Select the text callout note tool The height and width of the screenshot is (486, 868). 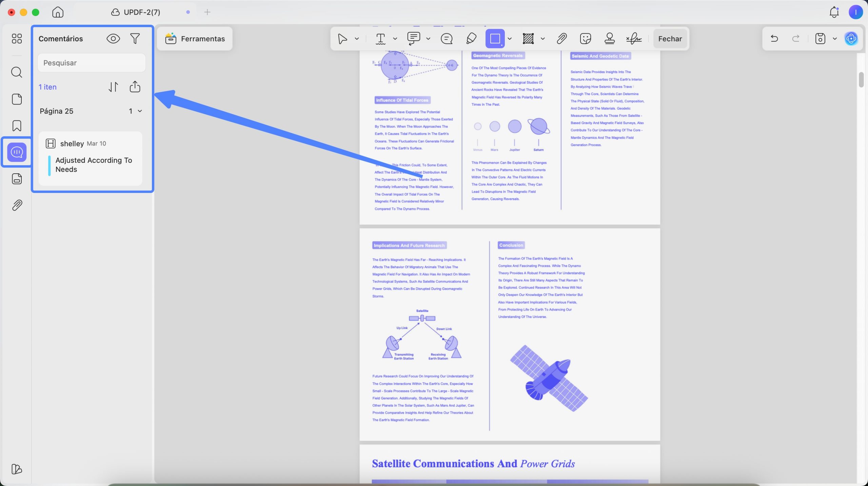click(x=414, y=39)
